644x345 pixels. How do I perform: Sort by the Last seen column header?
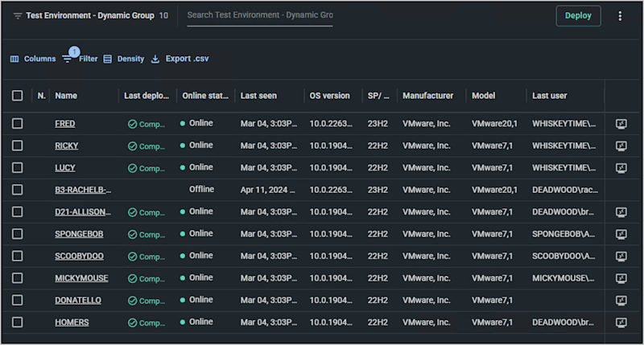coord(258,96)
